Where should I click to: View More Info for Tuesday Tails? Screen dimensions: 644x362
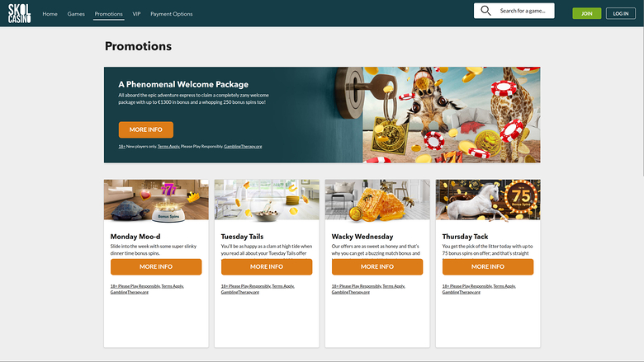coord(267,266)
